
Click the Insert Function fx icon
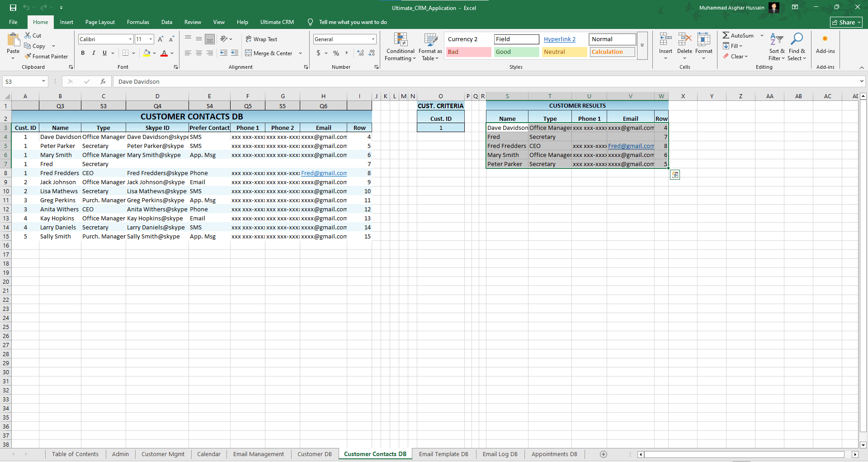pos(103,81)
